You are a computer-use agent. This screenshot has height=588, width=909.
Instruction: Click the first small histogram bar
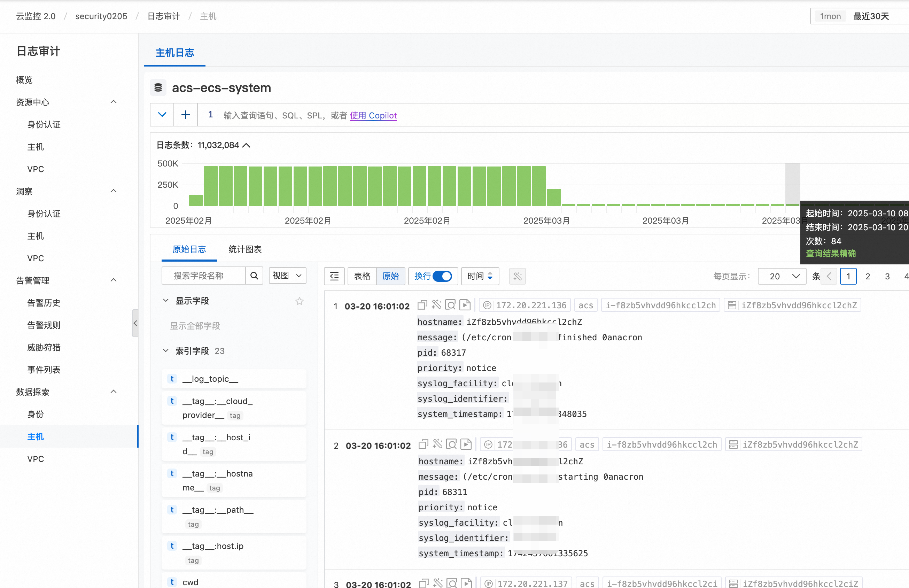pos(196,200)
